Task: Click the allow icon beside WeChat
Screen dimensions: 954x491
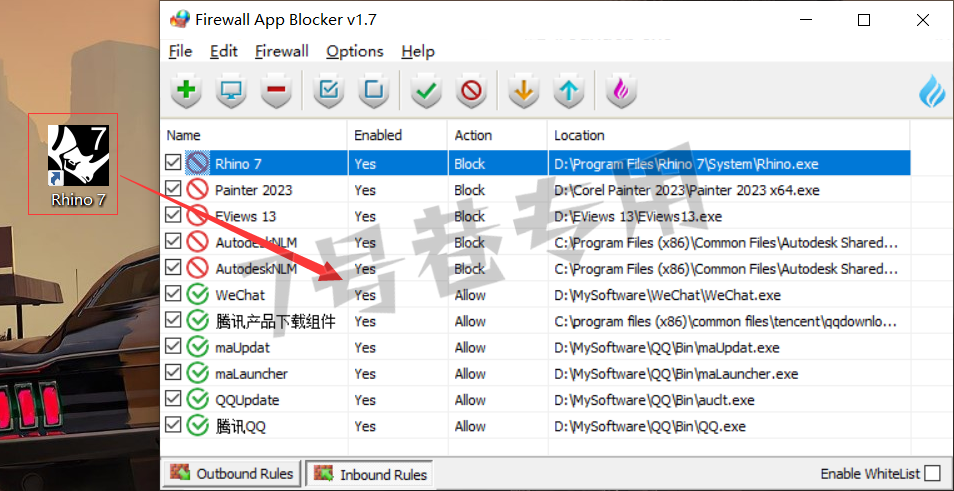Action: point(197,295)
